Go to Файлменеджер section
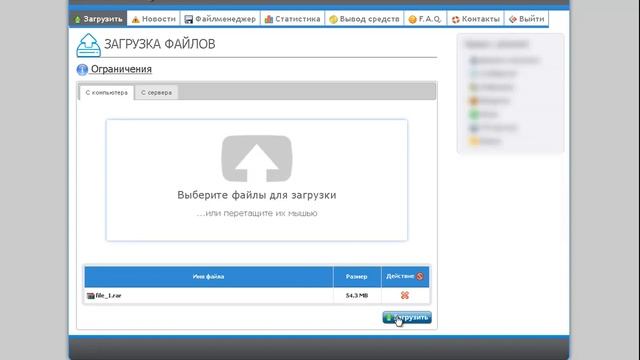 click(x=220, y=19)
